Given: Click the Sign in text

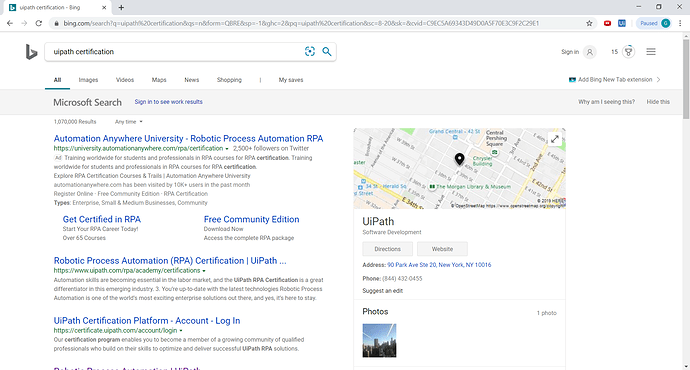Looking at the screenshot, I should pos(570,52).
